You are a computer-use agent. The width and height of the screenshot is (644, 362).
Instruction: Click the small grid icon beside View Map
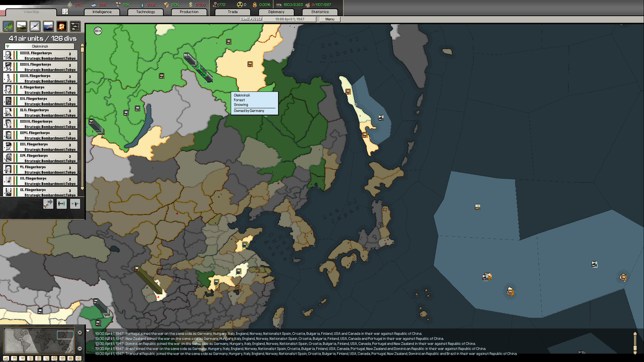pos(65,11)
